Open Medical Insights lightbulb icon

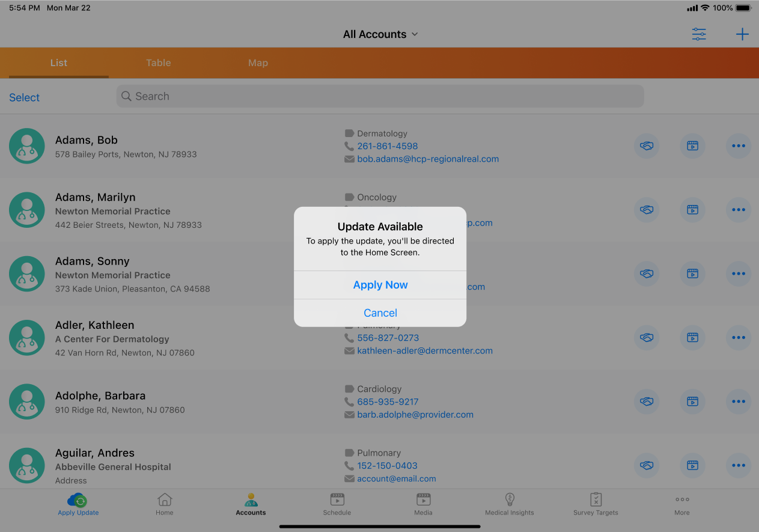coord(510,500)
